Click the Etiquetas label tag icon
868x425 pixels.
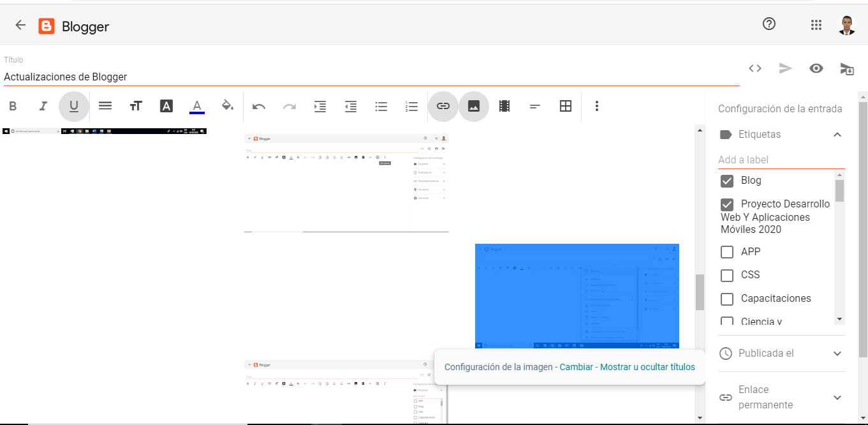725,135
